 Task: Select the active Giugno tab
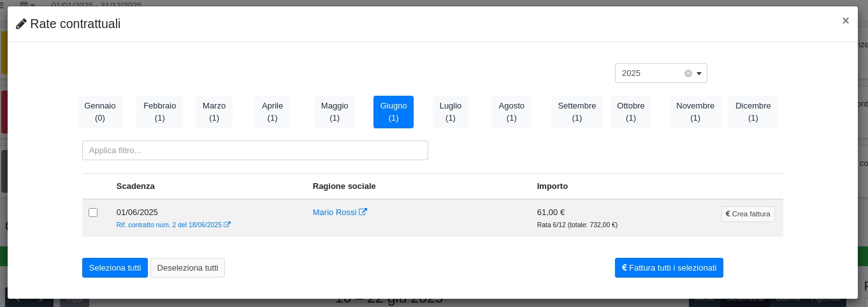(393, 112)
